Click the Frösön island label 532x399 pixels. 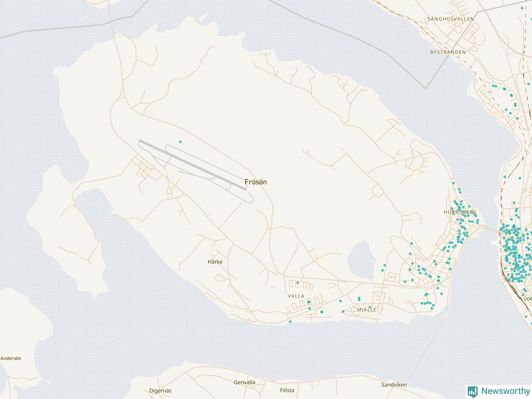(x=255, y=182)
